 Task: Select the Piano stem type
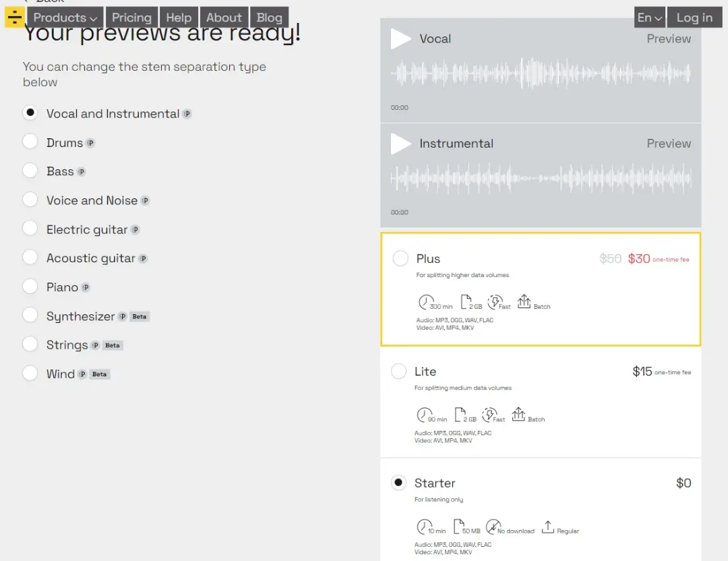[30, 286]
